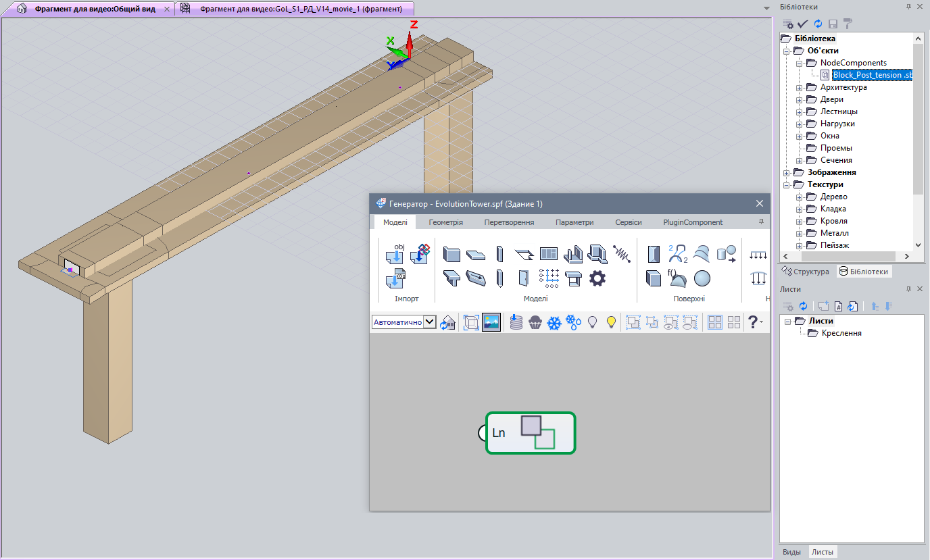This screenshot has height=560, width=930.
Task: Switch to the Структура panel tab
Action: pyautogui.click(x=806, y=272)
